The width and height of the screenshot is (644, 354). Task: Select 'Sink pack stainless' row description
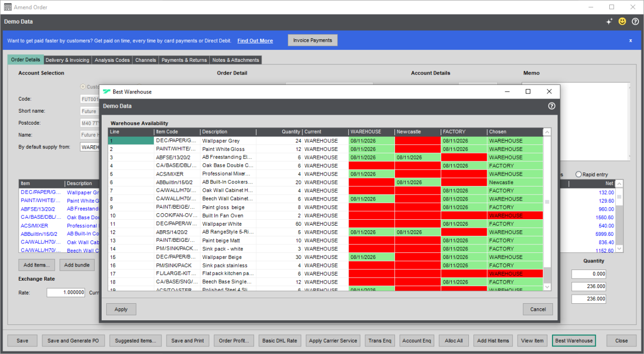pyautogui.click(x=228, y=265)
